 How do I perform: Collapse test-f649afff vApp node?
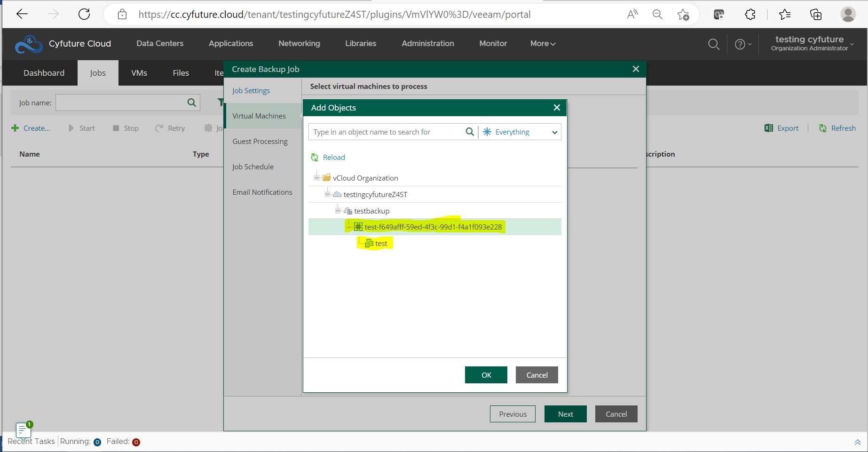(348, 227)
